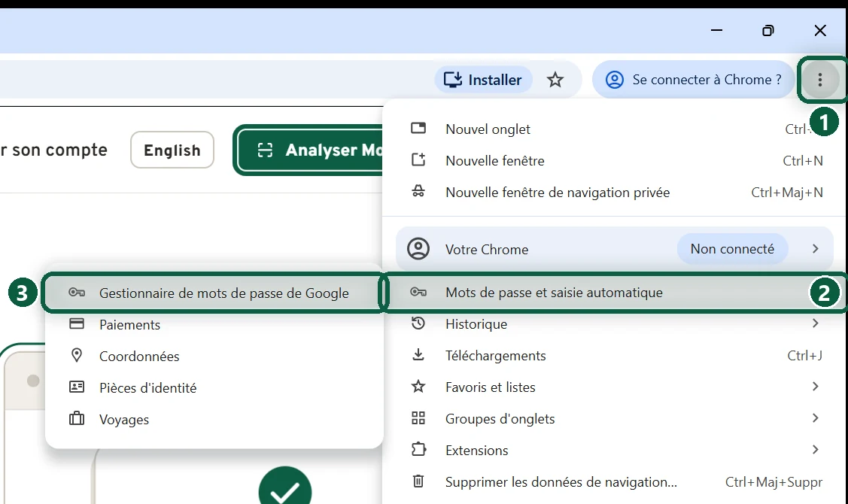This screenshot has height=504, width=848.
Task: Click the download icon in Installer button
Action: tap(453, 80)
